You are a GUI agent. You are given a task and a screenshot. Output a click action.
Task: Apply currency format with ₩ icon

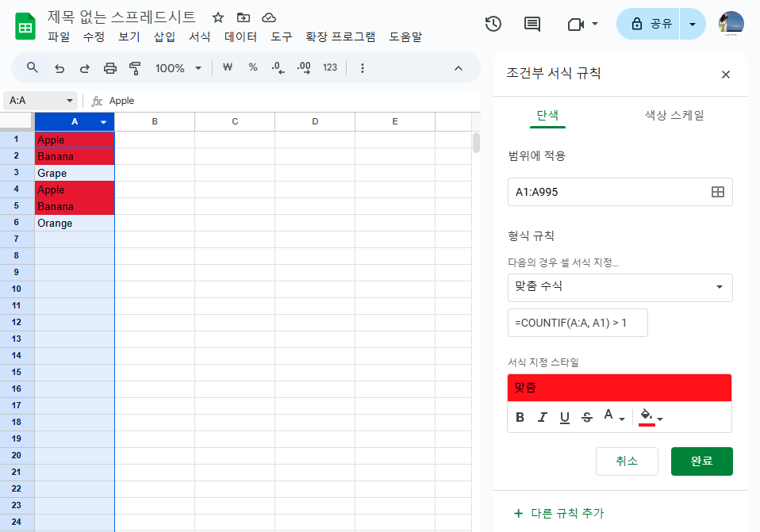(x=228, y=67)
